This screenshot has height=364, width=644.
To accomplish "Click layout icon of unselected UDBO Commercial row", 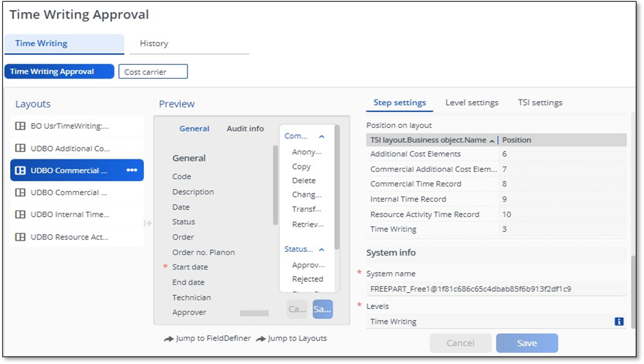I will coord(20,192).
